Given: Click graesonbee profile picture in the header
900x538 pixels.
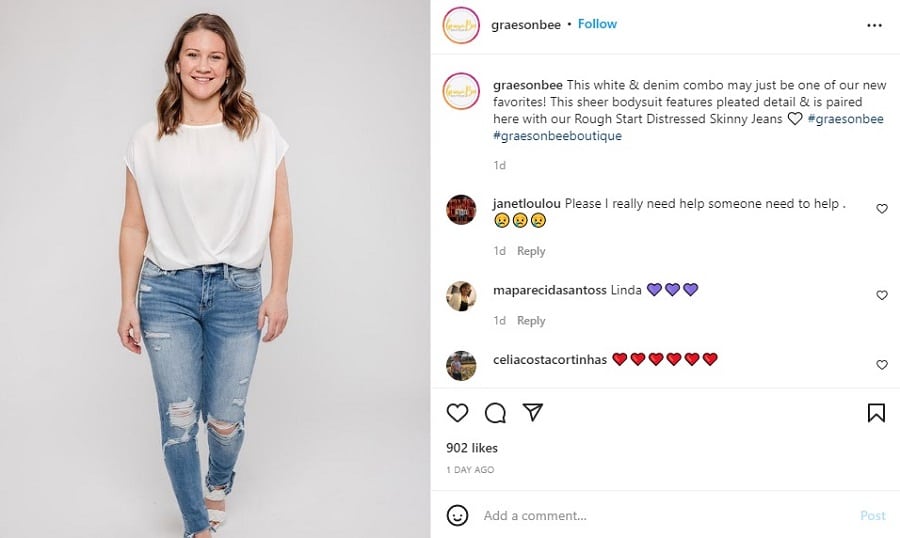Looking at the screenshot, I should (x=460, y=25).
